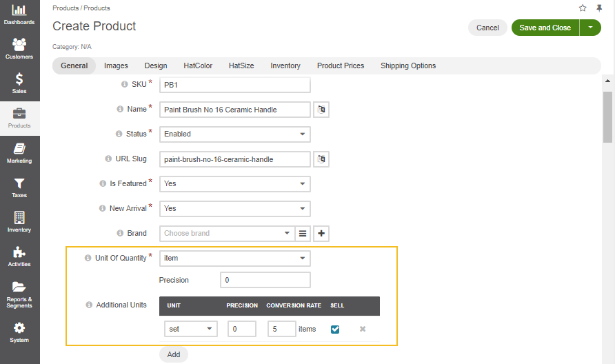Click the Add unit button

[174, 354]
